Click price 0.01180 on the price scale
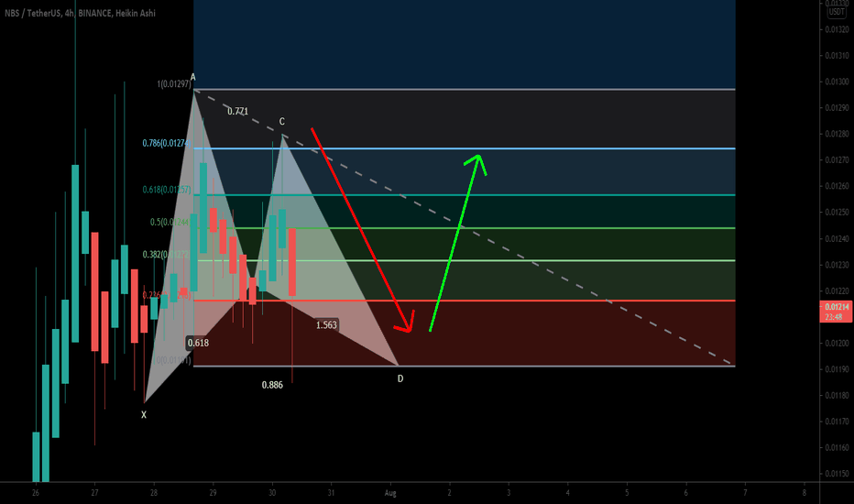Viewport: 854px width, 504px height. click(837, 396)
